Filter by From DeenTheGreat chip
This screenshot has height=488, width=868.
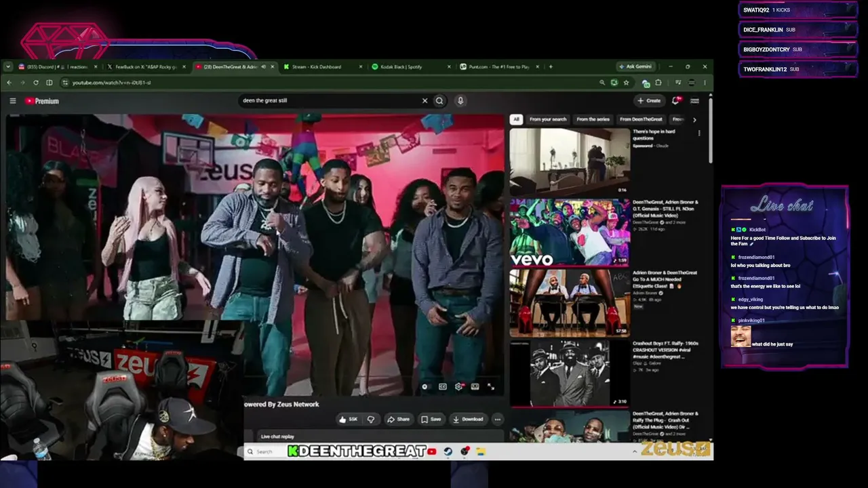coord(641,119)
